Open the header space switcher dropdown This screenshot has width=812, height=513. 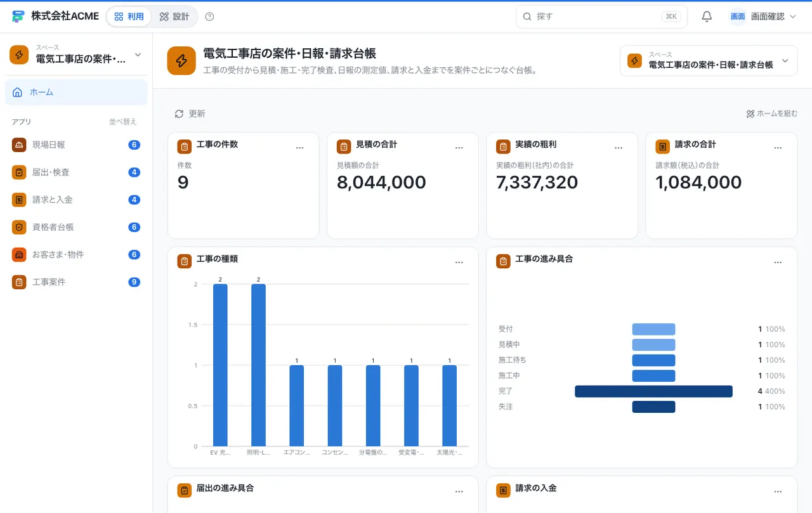(709, 61)
